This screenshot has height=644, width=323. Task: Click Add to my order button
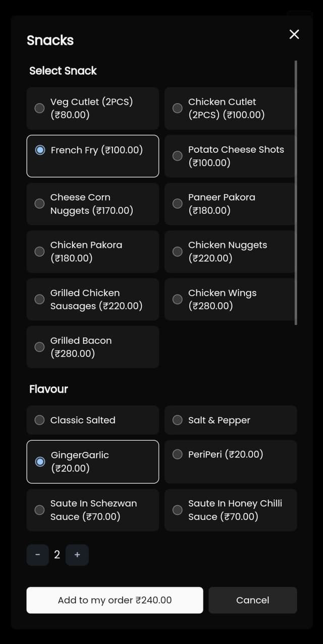(115, 600)
